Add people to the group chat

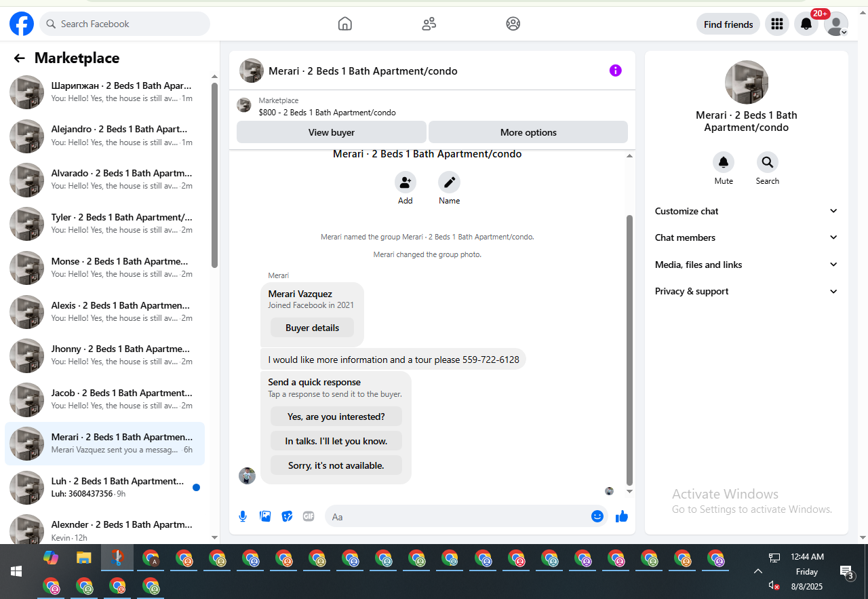[x=406, y=182]
